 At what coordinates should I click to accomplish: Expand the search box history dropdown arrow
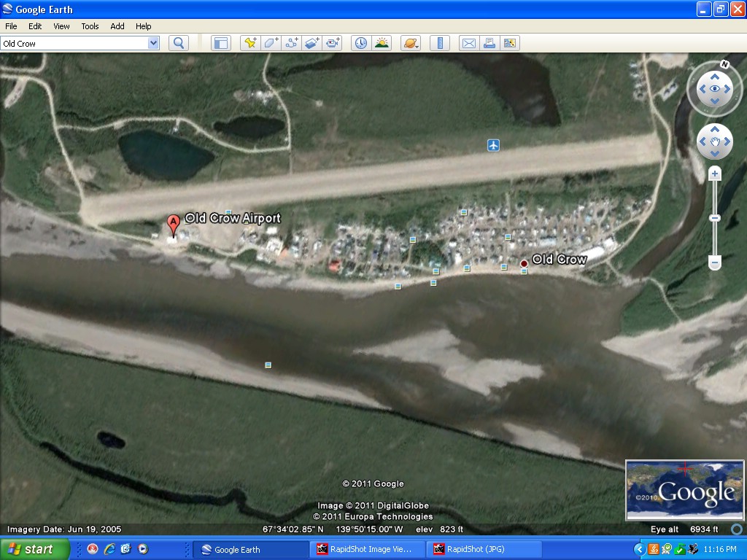[153, 43]
